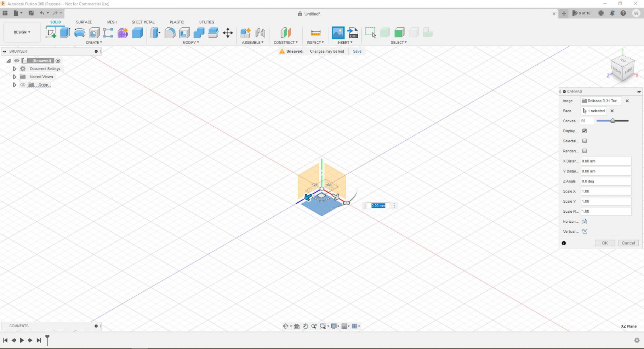
Task: Switch to the Plastic tab
Action: 177,22
